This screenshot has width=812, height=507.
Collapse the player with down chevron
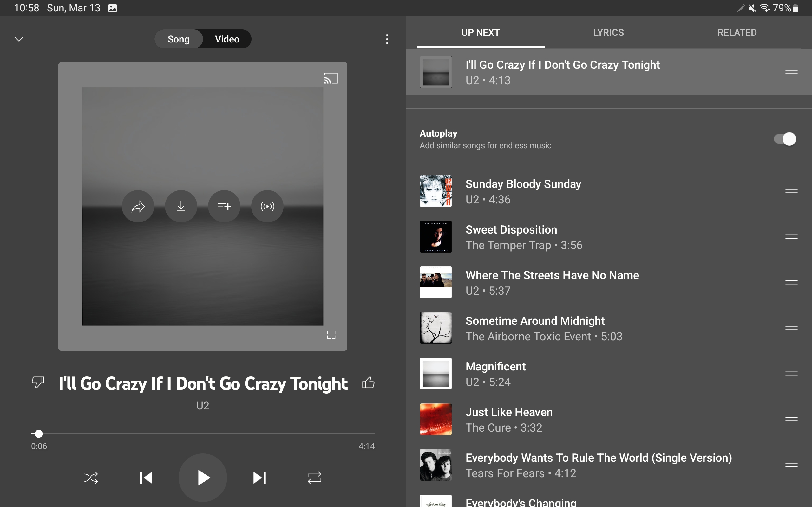click(19, 39)
